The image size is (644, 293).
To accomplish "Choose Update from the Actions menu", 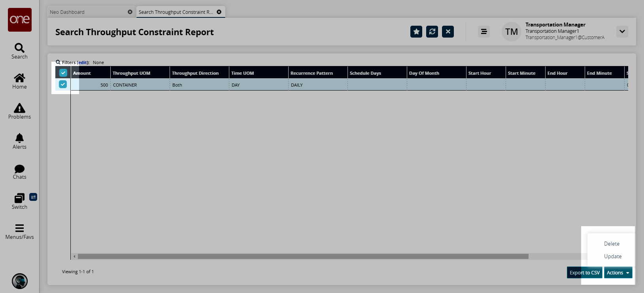I will 613,256.
